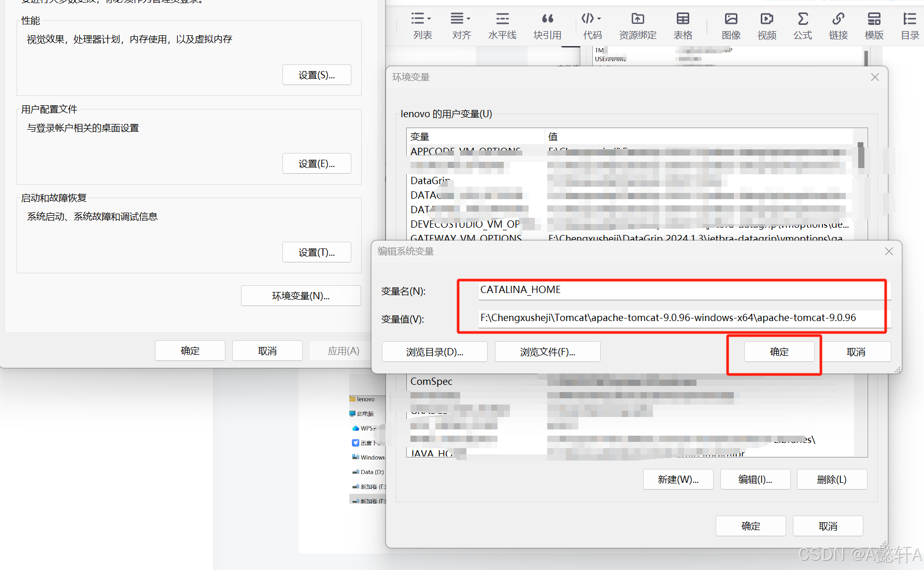The image size is (924, 570).
Task: Open the 资源绑定 resource binding tool
Action: tap(637, 25)
